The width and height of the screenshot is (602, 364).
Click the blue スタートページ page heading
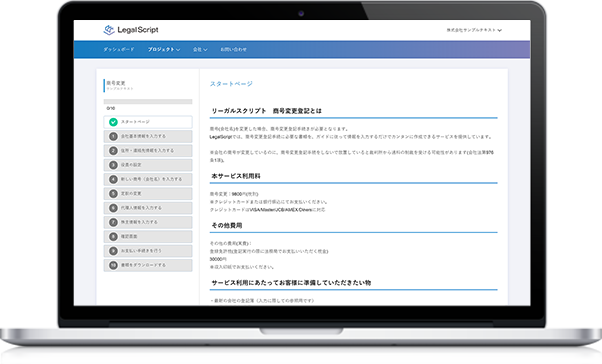[231, 84]
